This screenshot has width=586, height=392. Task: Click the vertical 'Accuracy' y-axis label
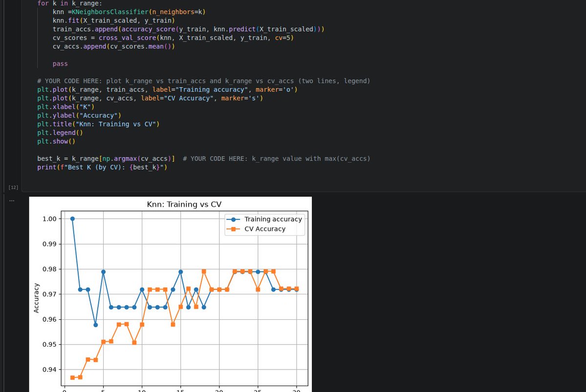click(36, 298)
